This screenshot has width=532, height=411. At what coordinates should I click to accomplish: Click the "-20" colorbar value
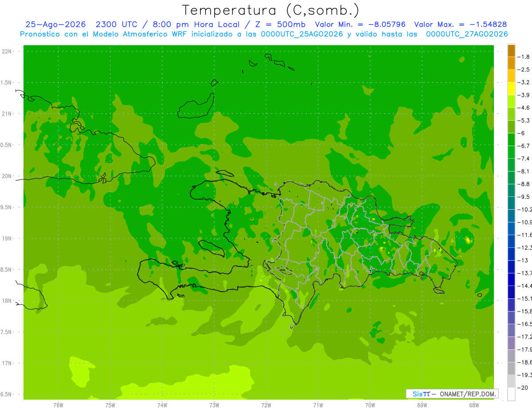click(x=522, y=388)
